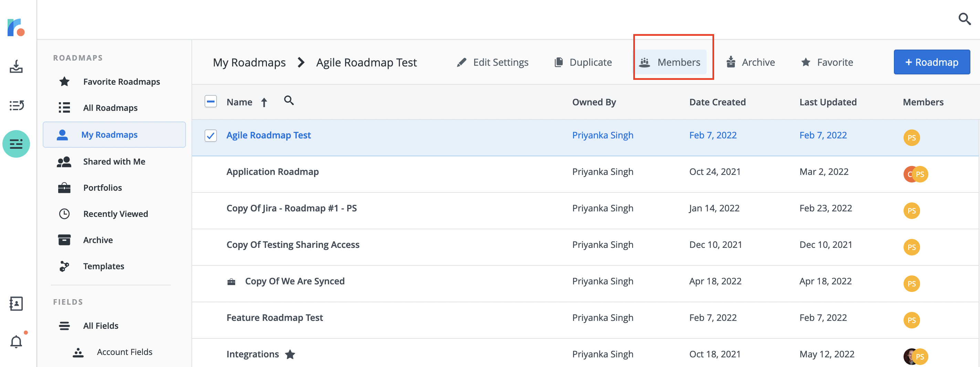Image resolution: width=980 pixels, height=367 pixels.
Task: Click member avatars in Application Roadmap row
Action: [915, 174]
